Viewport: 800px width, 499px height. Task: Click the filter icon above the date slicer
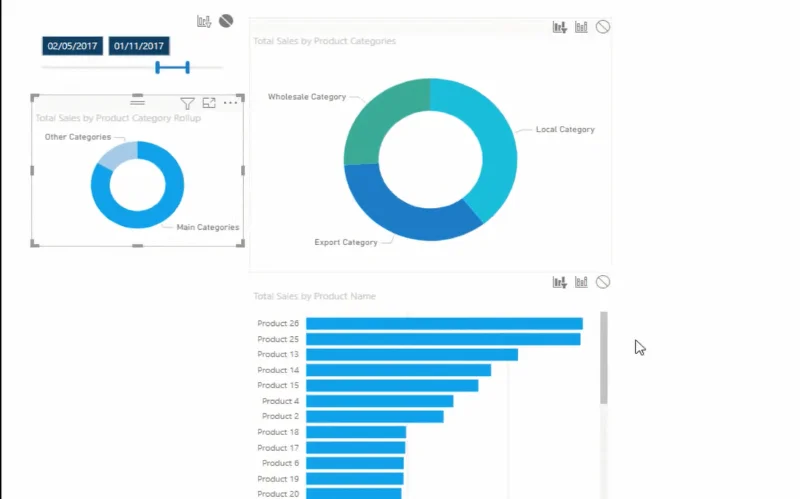(x=204, y=21)
